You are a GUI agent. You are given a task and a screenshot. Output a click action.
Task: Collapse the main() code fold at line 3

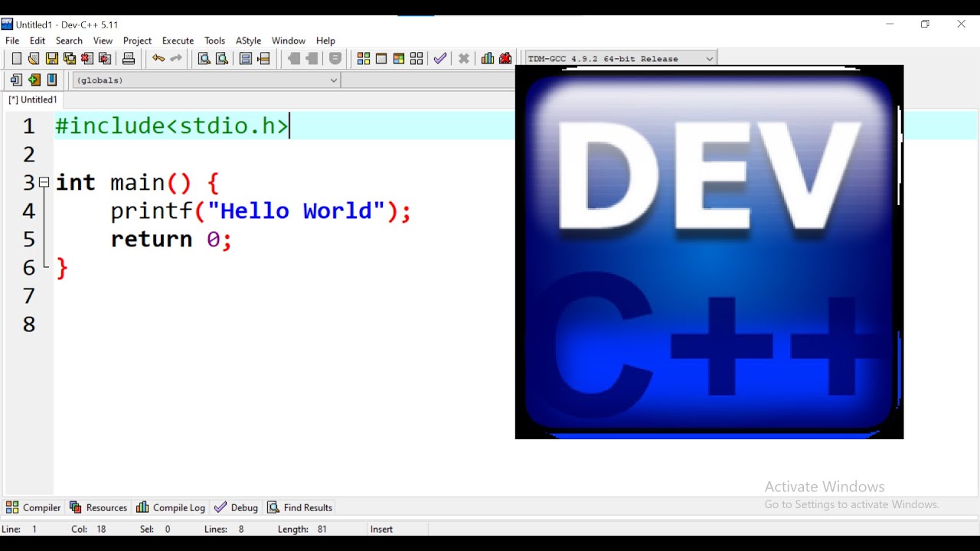(44, 182)
